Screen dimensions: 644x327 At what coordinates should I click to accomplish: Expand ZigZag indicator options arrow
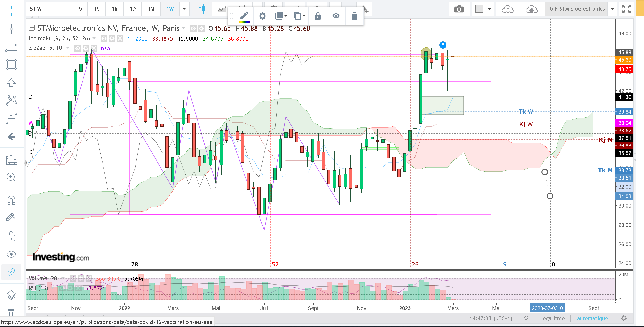pyautogui.click(x=68, y=48)
